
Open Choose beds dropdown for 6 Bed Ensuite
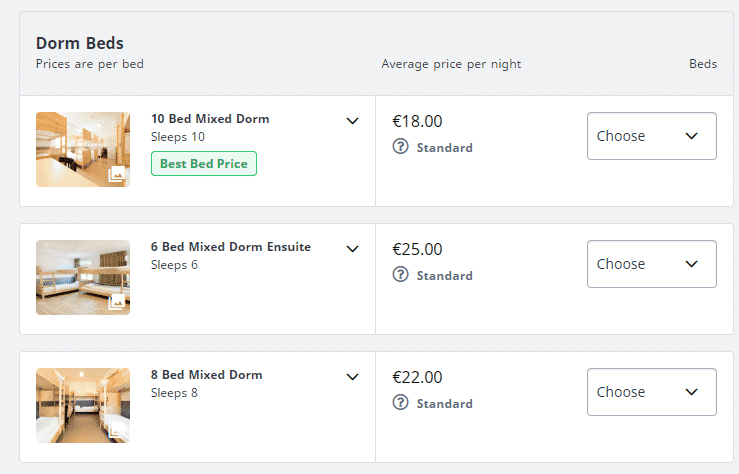(652, 264)
